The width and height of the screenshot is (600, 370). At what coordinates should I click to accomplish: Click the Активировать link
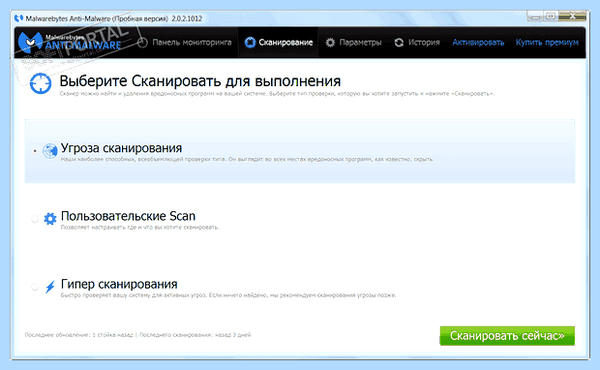(x=478, y=42)
